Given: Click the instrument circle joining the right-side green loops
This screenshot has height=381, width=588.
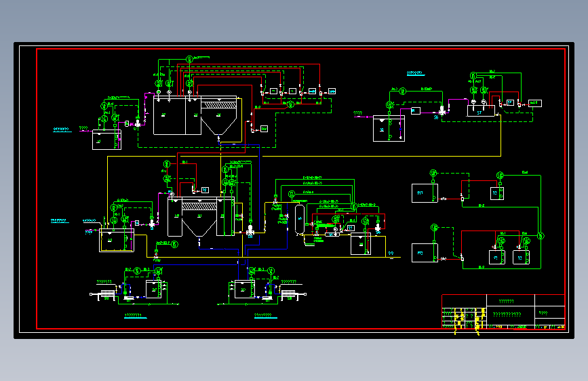Looking at the screenshot, I should (x=541, y=236).
